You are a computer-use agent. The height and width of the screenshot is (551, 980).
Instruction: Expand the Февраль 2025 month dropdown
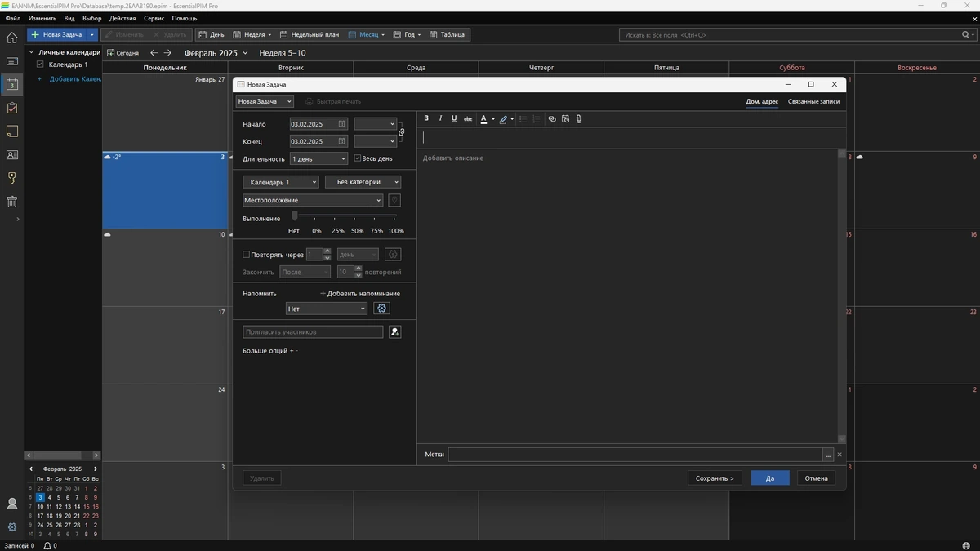tap(244, 53)
